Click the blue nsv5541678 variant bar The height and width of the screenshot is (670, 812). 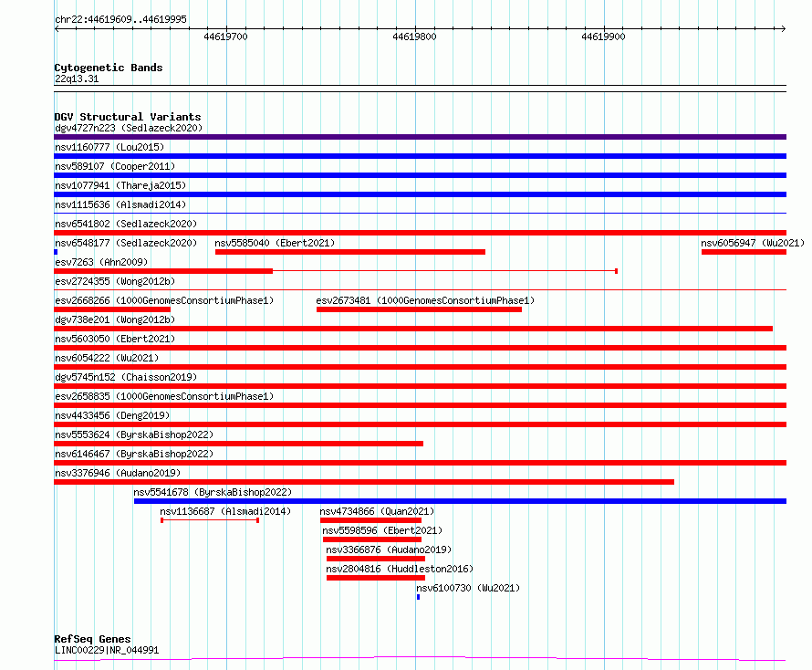pyautogui.click(x=460, y=501)
